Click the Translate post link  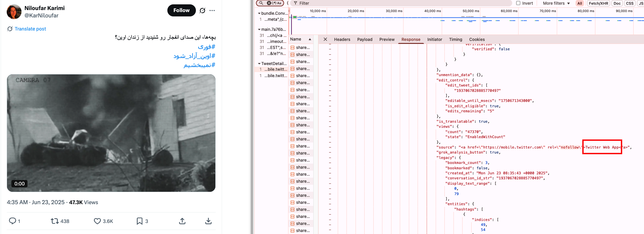pos(30,29)
